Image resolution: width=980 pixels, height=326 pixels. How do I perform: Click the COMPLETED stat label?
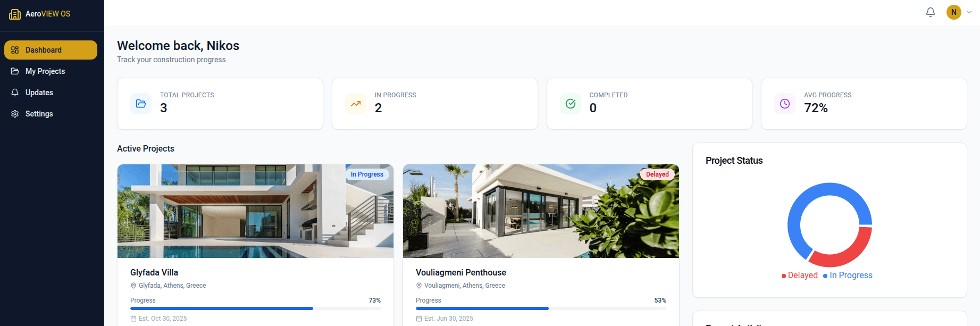608,95
